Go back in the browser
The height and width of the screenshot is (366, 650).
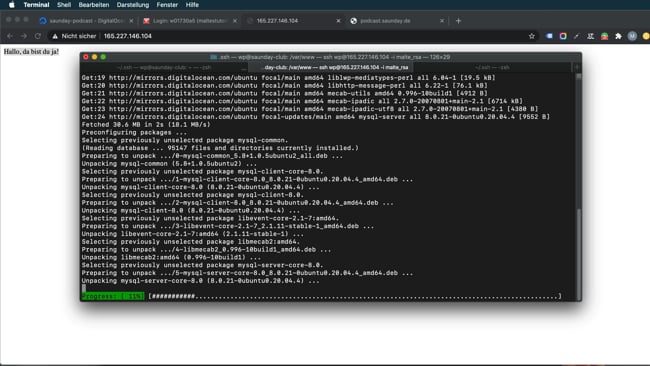[x=10, y=36]
